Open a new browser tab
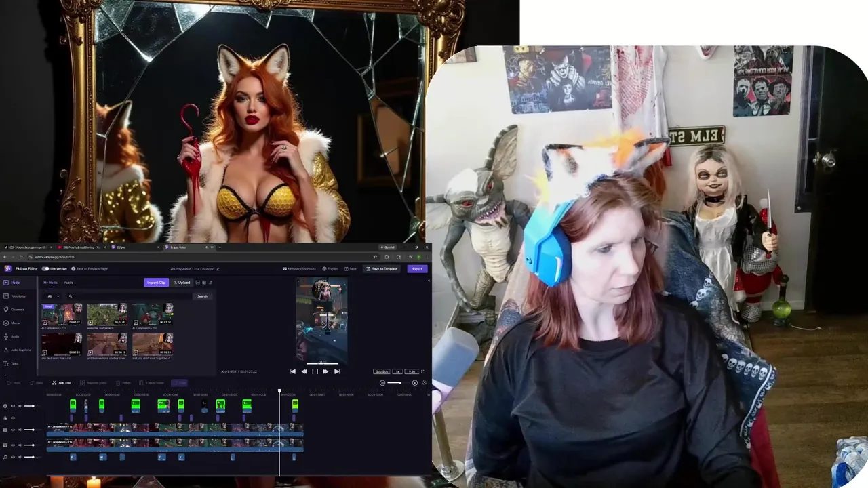 coord(220,247)
